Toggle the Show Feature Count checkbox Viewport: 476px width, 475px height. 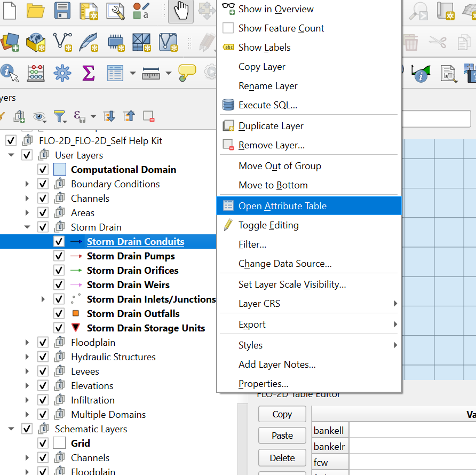click(x=228, y=28)
